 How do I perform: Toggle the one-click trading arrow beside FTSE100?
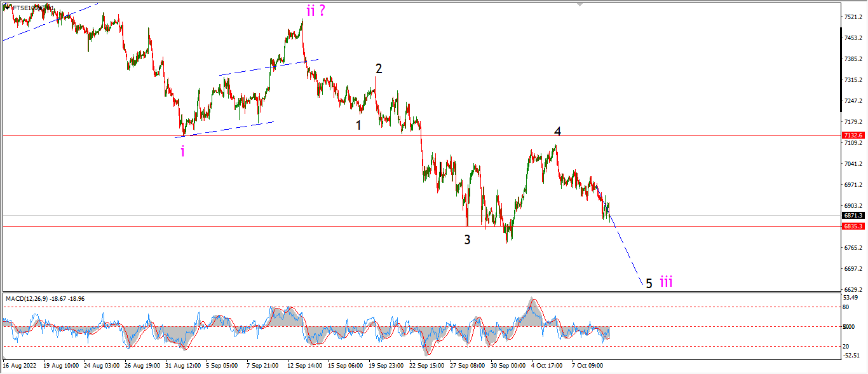[6, 6]
